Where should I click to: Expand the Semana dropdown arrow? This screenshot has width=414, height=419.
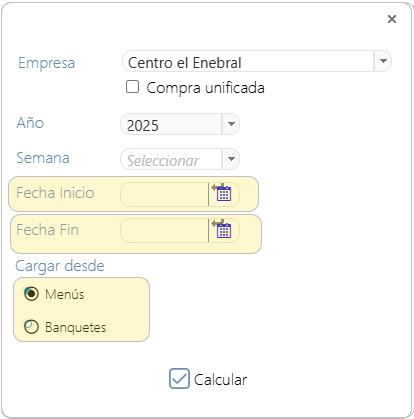pos(231,159)
